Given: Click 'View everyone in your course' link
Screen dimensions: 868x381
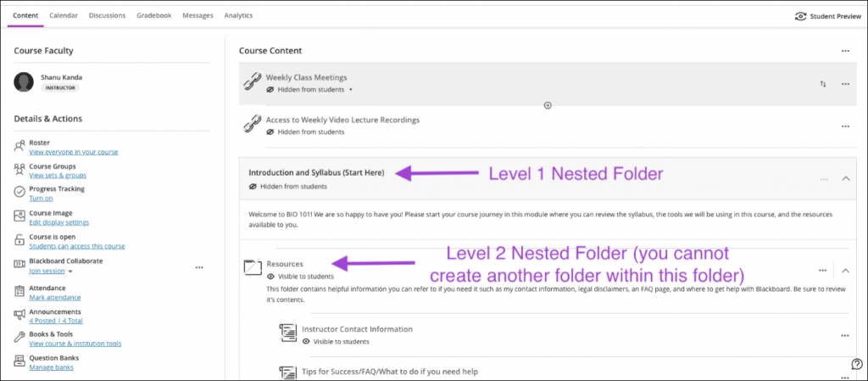Looking at the screenshot, I should (x=74, y=152).
